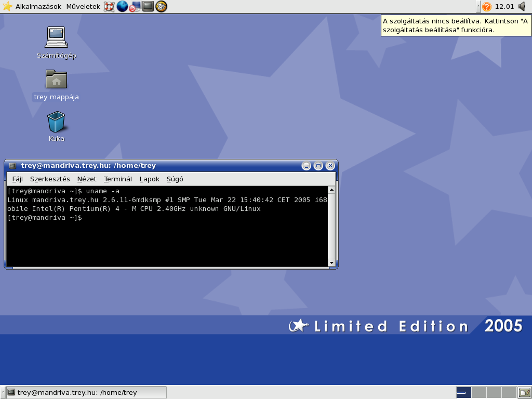Switch to the fourth workspace in pager
The width and height of the screenshot is (532, 399).
coord(509,393)
